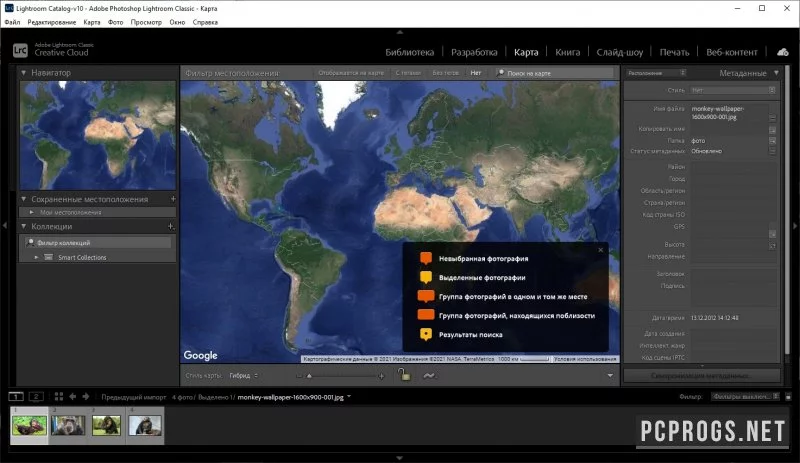Click the collection filter search icon
The height and width of the screenshot is (463, 800).
coord(31,242)
